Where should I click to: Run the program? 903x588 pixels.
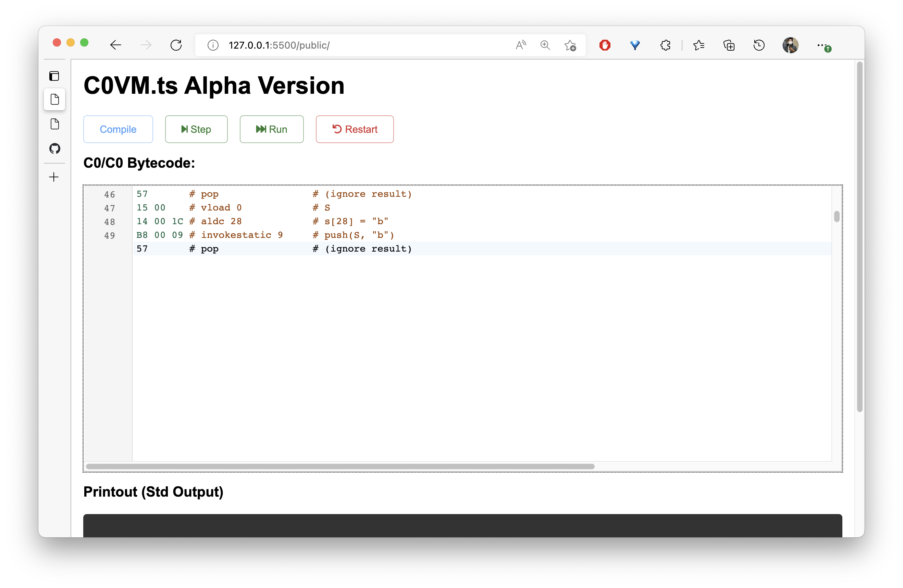tap(272, 129)
